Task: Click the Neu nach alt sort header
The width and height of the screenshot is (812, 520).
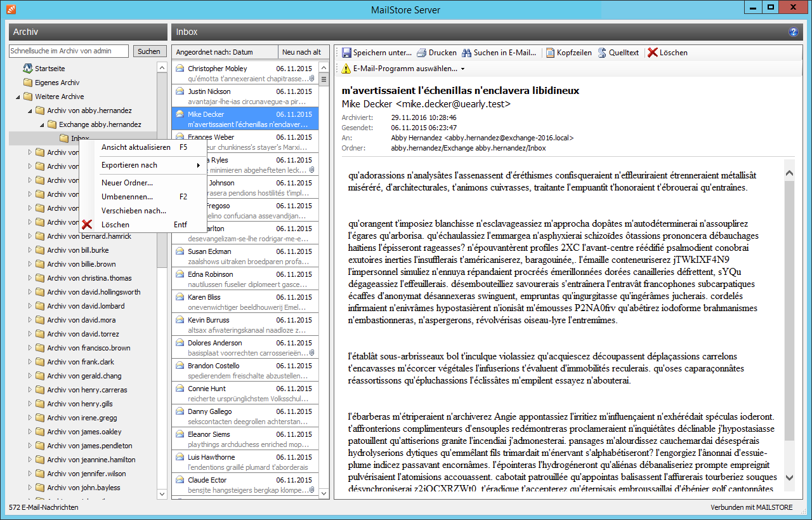Action: pyautogui.click(x=303, y=52)
